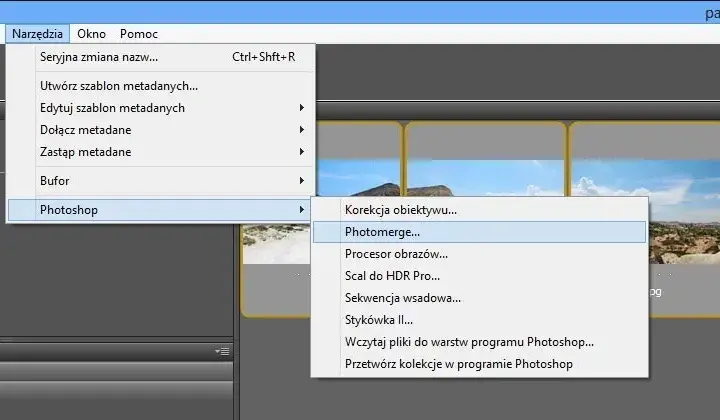
Task: Choose Korekcja obiektywu option
Action: point(479,210)
